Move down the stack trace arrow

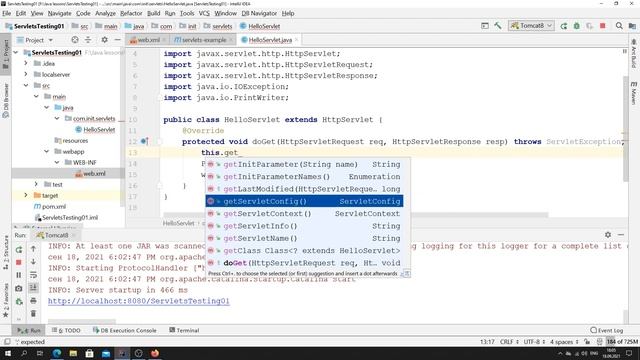point(33,262)
